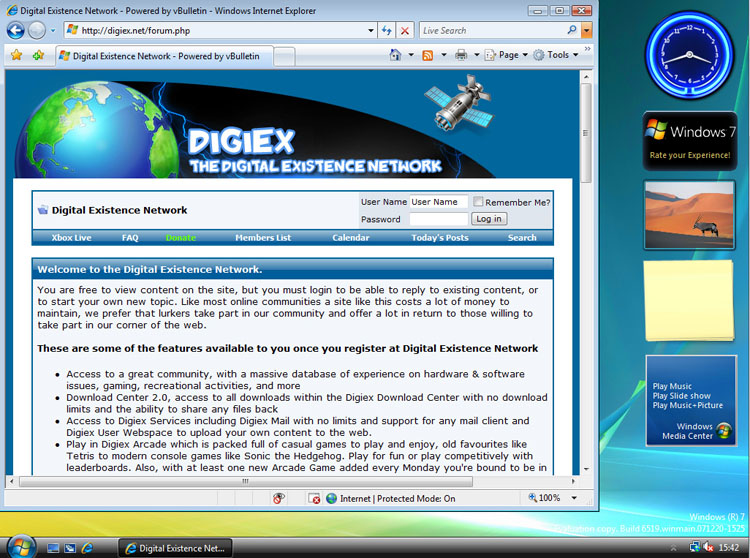This screenshot has height=558, width=750.
Task: Click the muted volume tray icon
Action: click(709, 547)
